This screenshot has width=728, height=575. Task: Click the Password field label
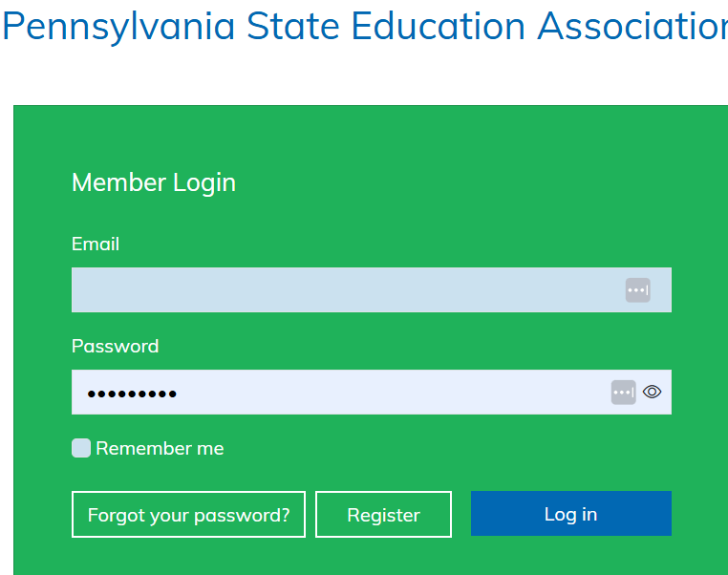(115, 346)
